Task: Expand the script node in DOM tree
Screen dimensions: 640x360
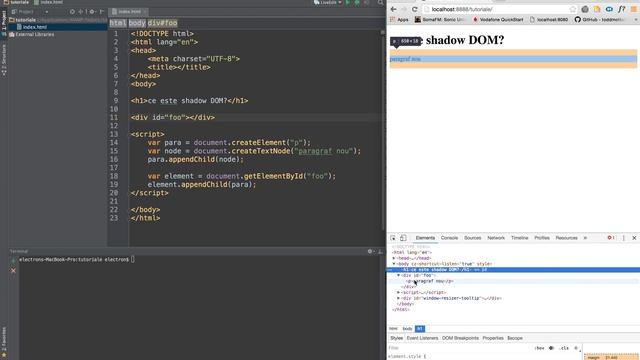Action: [x=399, y=293]
